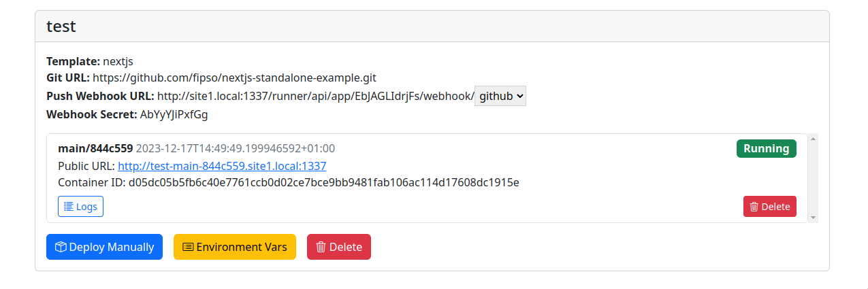The image size is (868, 289).
Task: Click the deployments list scrollbar track
Action: 813,178
